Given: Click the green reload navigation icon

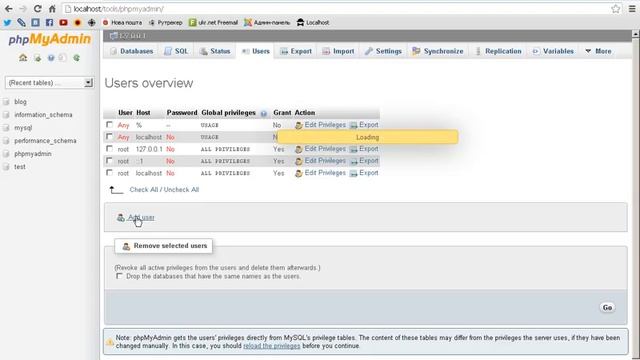Looking at the screenshot, I should (x=76, y=58).
